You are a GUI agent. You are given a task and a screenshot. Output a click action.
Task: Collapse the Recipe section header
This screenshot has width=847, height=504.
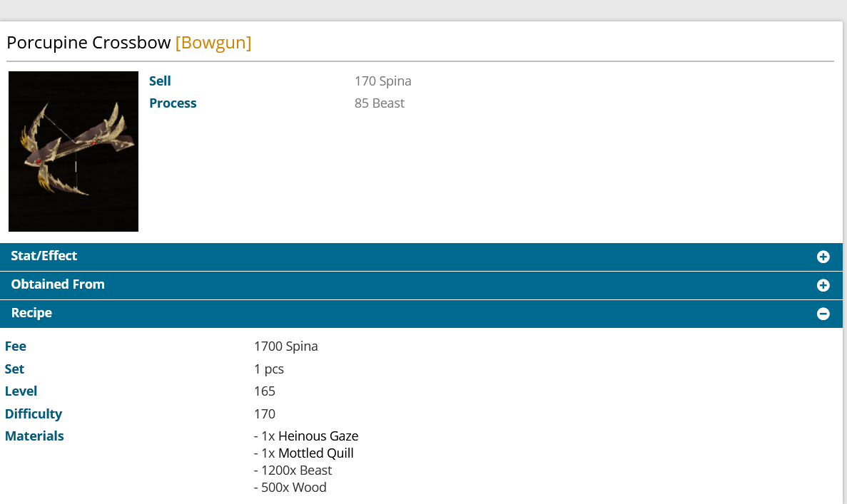click(x=31, y=313)
